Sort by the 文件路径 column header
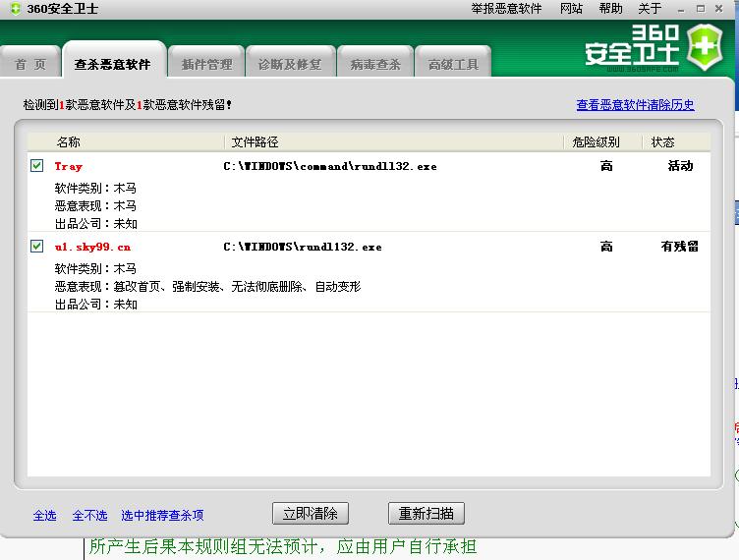 coord(255,141)
